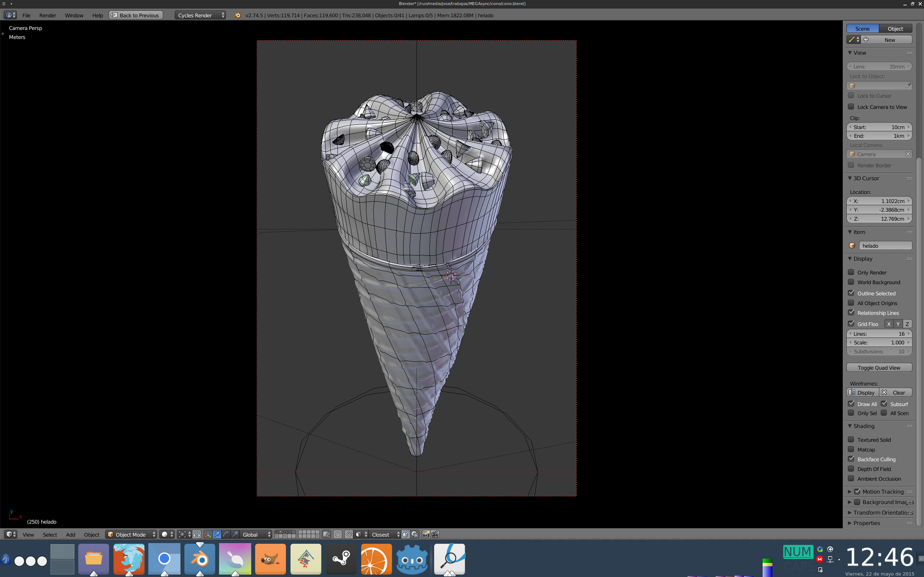
Task: Enable the Matcap checkbox
Action: (x=851, y=449)
